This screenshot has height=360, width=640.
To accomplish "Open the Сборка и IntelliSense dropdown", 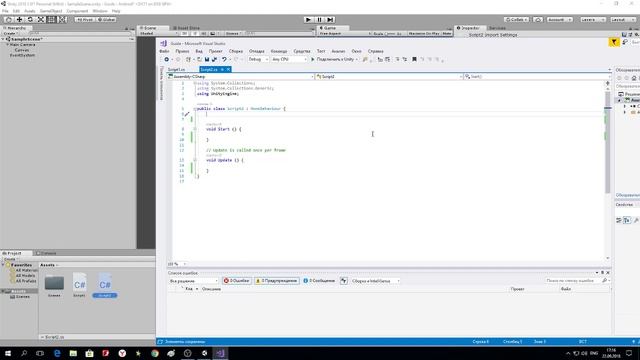I will coord(376,281).
